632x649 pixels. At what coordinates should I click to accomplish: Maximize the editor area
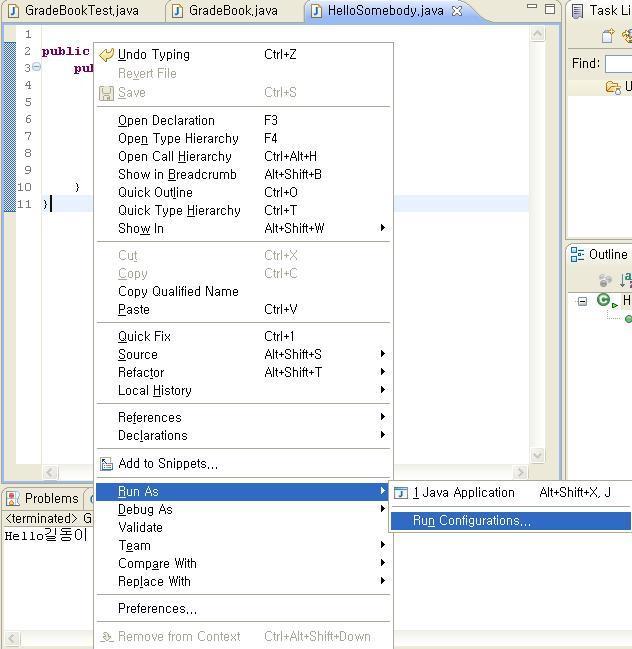[550, 9]
